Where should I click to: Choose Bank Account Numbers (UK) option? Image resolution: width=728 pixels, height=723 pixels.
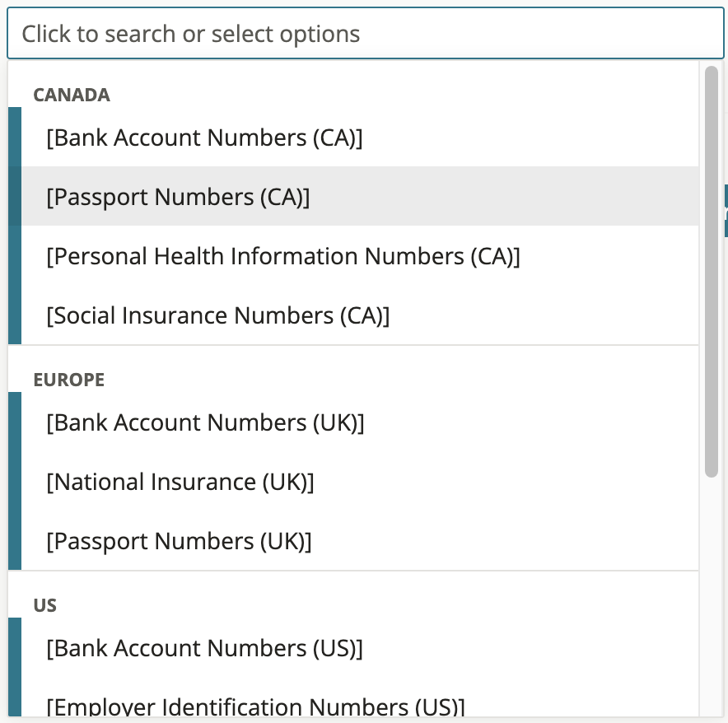tap(205, 423)
